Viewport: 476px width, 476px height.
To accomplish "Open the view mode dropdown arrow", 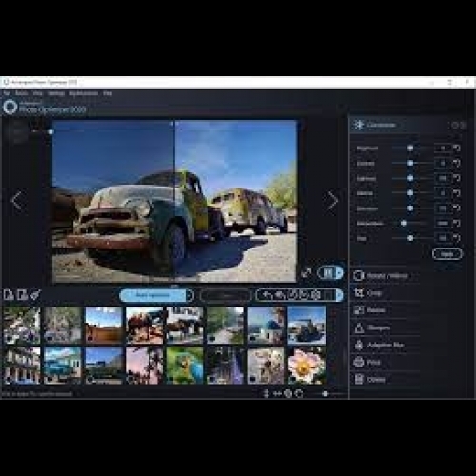I will [340, 272].
